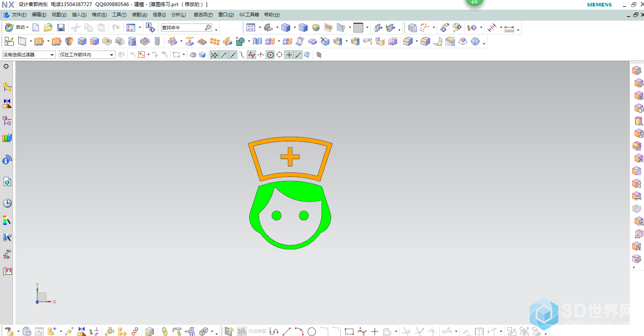
Task: Click the resource bar settings gear icon
Action: click(x=6, y=66)
